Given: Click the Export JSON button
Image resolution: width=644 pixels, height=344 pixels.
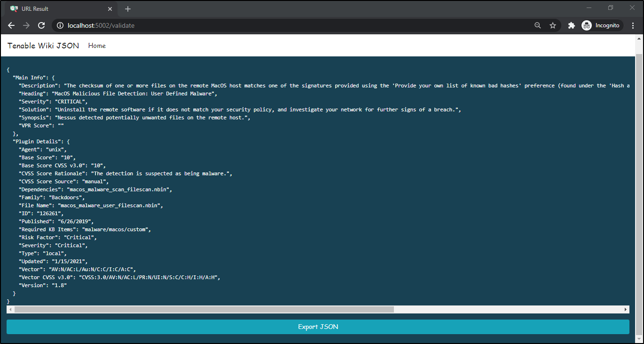Looking at the screenshot, I should pos(318,327).
